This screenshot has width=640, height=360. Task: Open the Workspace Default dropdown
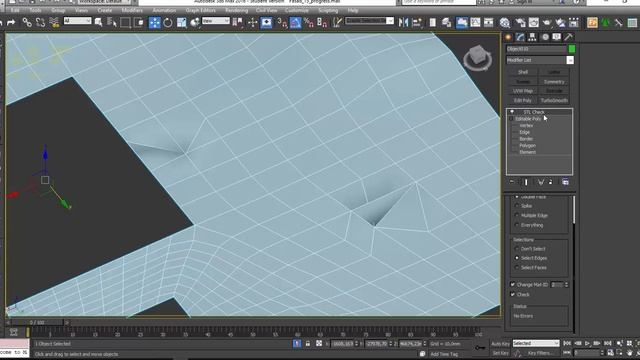coord(104,2)
